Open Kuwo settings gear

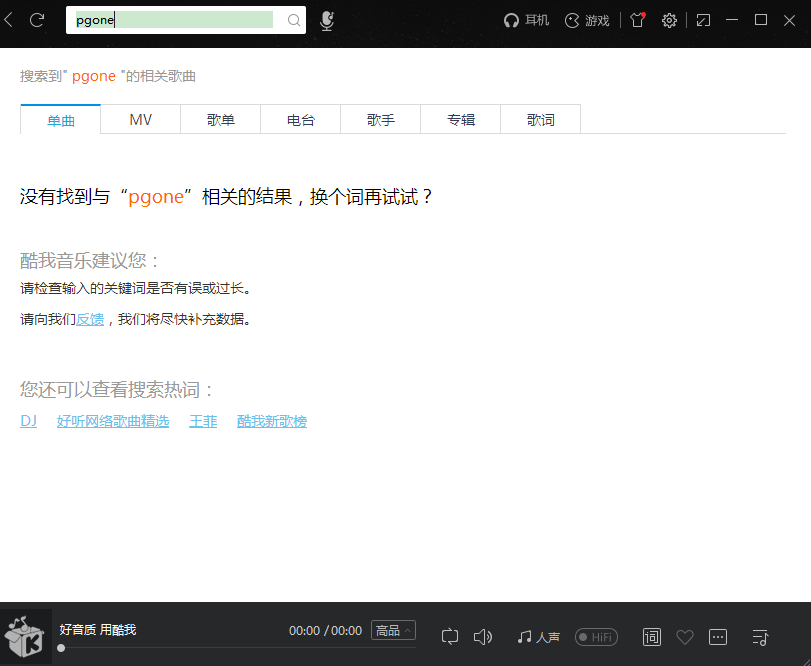coord(669,19)
